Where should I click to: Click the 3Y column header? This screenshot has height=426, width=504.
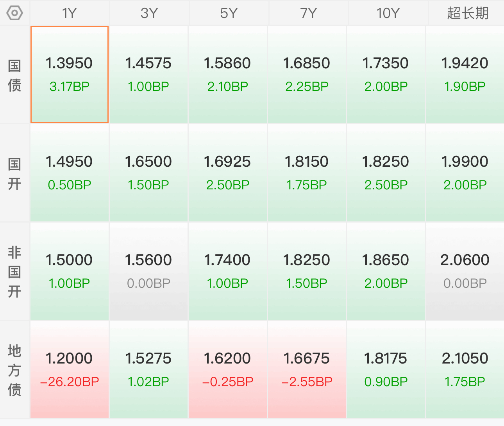149,13
